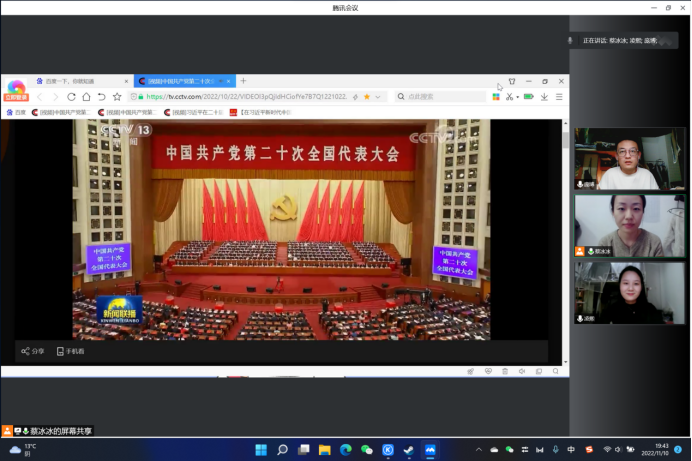The width and height of the screenshot is (692, 461).
Task: Expand the screenshot tool dropdown arrow
Action: click(517, 97)
